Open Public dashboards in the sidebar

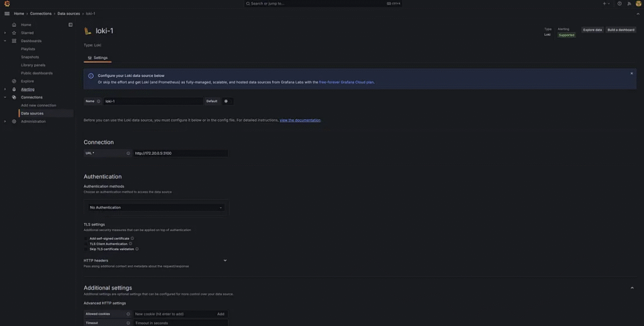[36, 73]
